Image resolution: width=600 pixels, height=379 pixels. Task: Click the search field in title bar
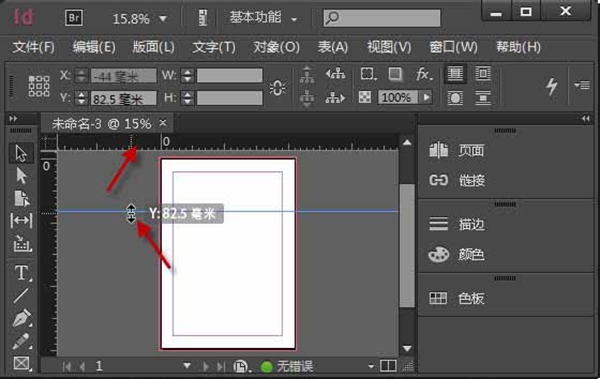tap(382, 18)
